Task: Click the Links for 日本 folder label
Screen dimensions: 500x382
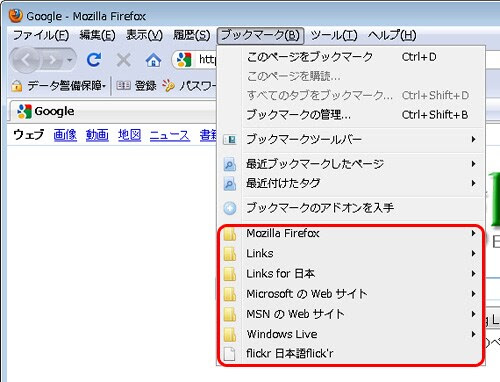Action: pyautogui.click(x=280, y=274)
